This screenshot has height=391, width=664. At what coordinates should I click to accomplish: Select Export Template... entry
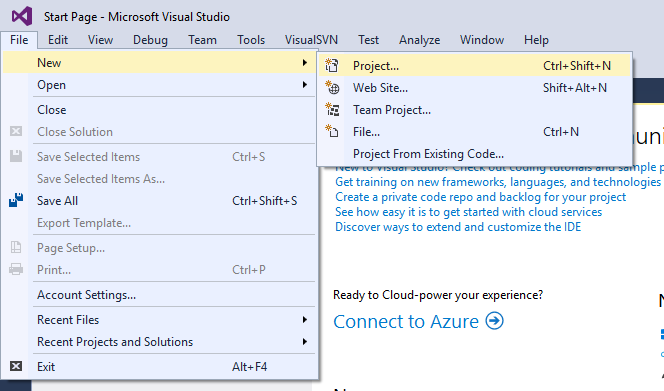coord(160,223)
